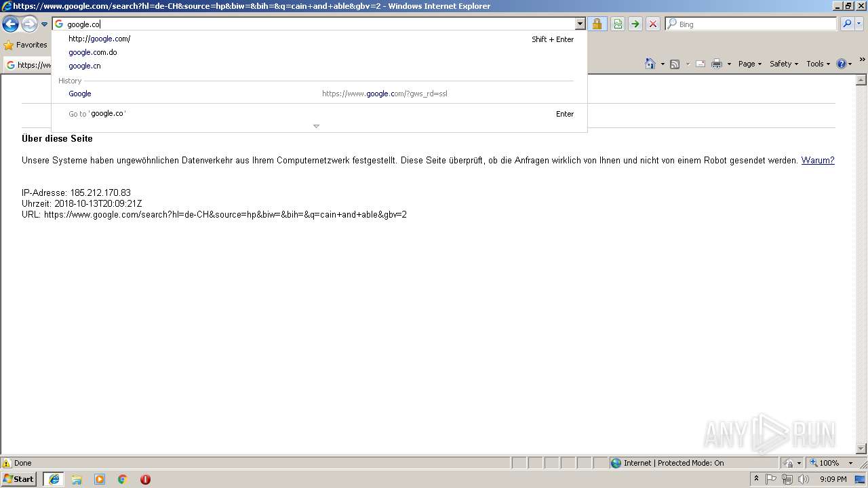Click the Show Desktop button

click(861, 479)
